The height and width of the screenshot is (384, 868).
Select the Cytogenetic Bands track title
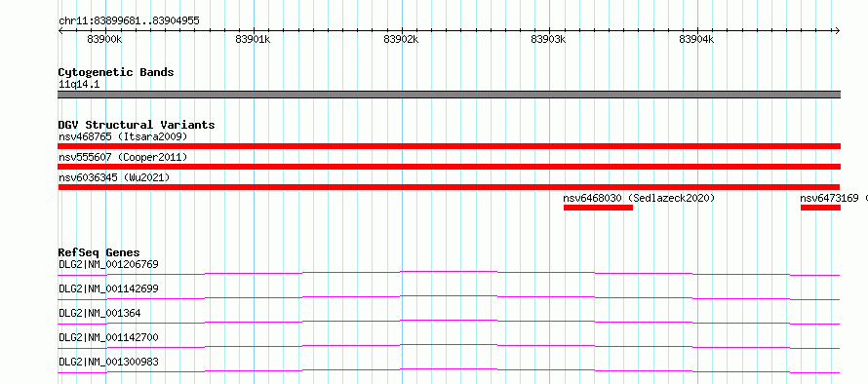pos(116,72)
